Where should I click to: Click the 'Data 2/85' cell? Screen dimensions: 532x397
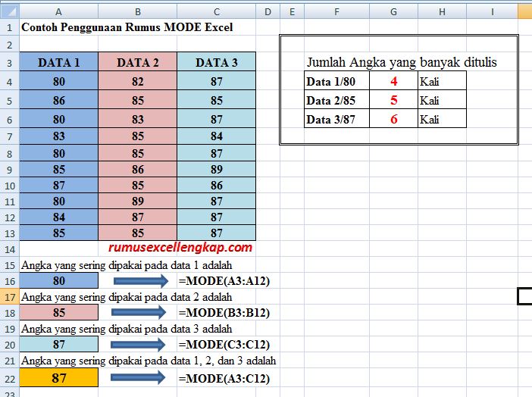point(337,100)
